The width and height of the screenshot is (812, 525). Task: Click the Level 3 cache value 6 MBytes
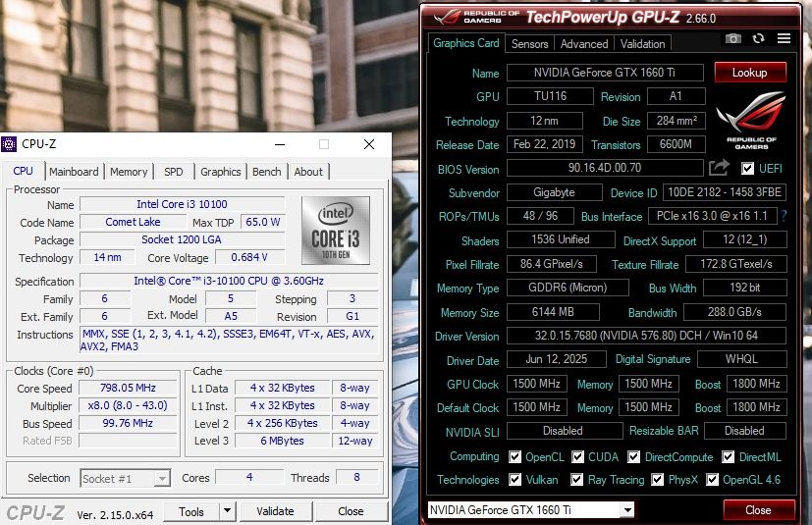(282, 441)
